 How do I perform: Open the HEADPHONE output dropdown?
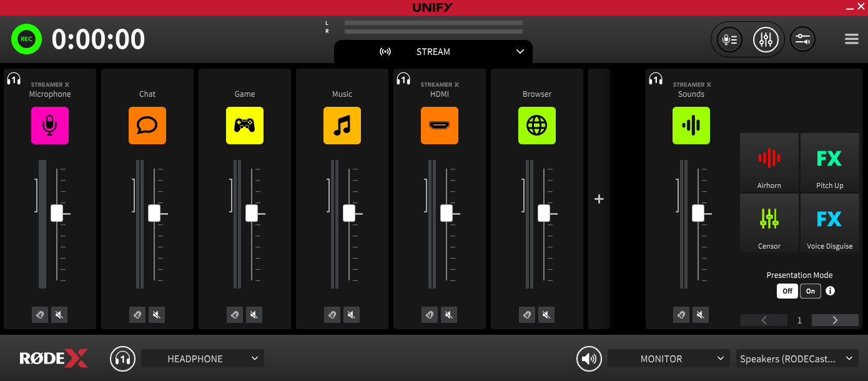202,359
